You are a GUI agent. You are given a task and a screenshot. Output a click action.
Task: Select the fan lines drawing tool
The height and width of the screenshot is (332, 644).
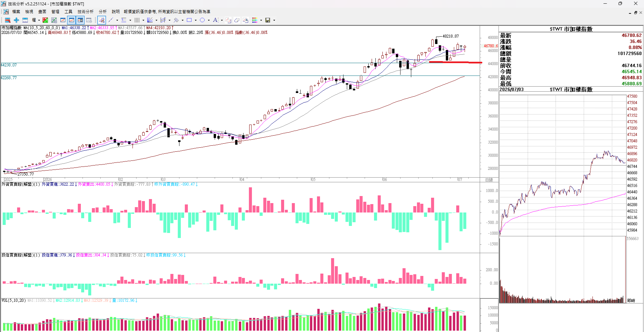click(150, 20)
